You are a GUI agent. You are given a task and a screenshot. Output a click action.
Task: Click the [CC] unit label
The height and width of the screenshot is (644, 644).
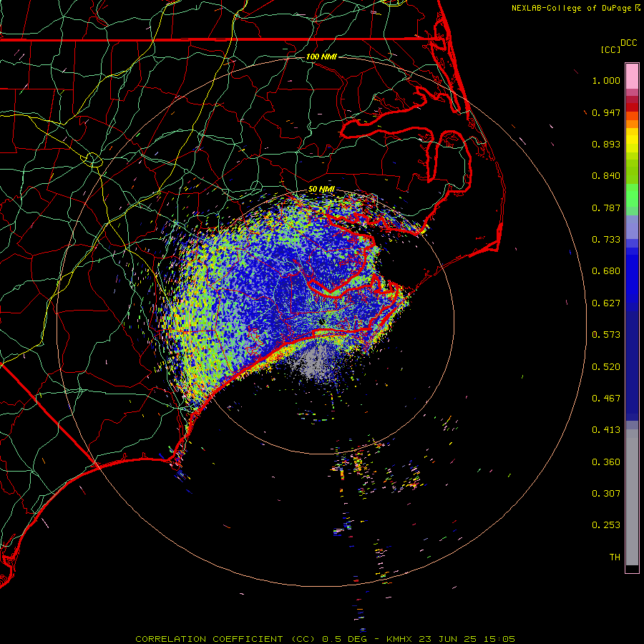[610, 49]
